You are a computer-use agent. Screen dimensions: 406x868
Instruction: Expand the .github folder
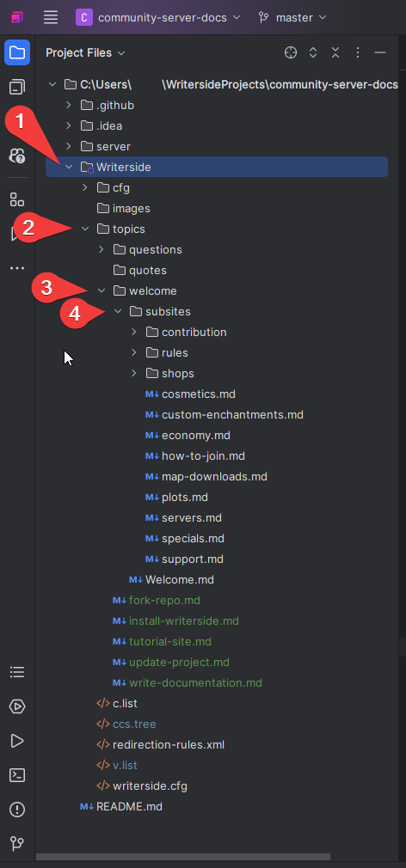pos(69,105)
